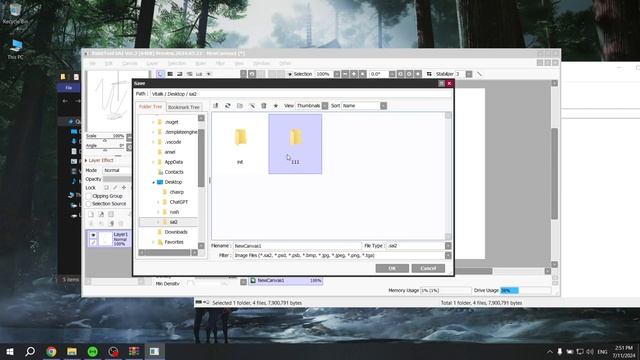Screen dimensions: 640x360
Task: Open the File Type dropdown showing .sai2
Action: point(418,246)
